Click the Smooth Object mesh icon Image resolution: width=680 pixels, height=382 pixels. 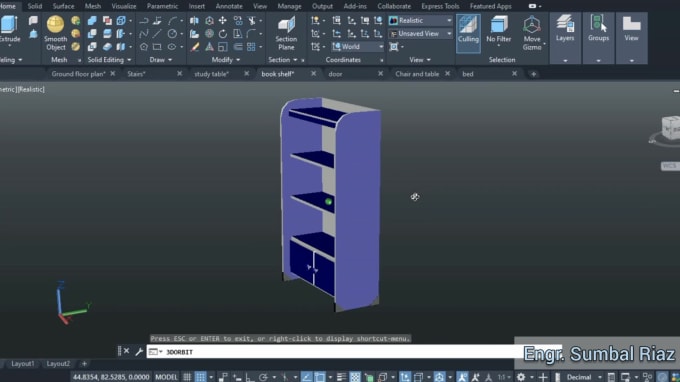(x=56, y=33)
